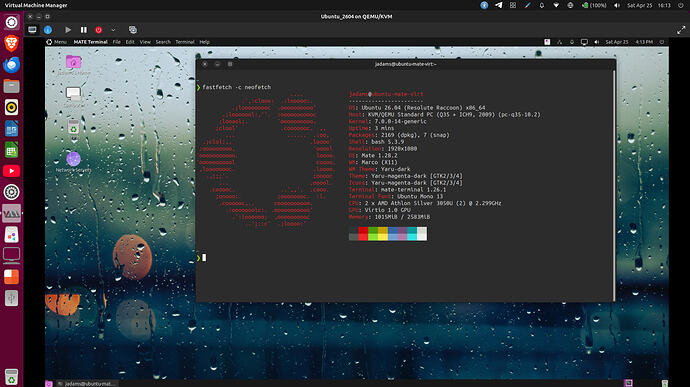Open the guest notification bell indicator
This screenshot has height=387, width=690.
click(x=572, y=42)
